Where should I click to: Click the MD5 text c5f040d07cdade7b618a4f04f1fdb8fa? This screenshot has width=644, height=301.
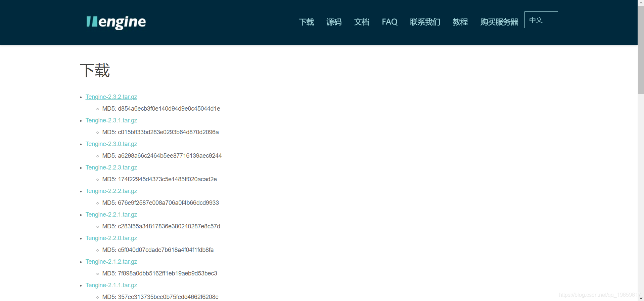[x=166, y=250]
